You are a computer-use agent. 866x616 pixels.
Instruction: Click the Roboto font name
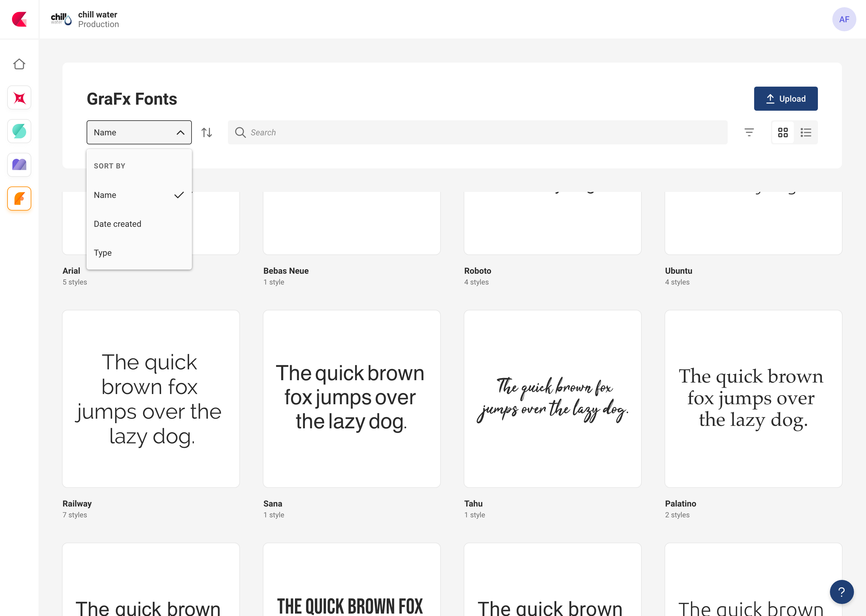(478, 271)
